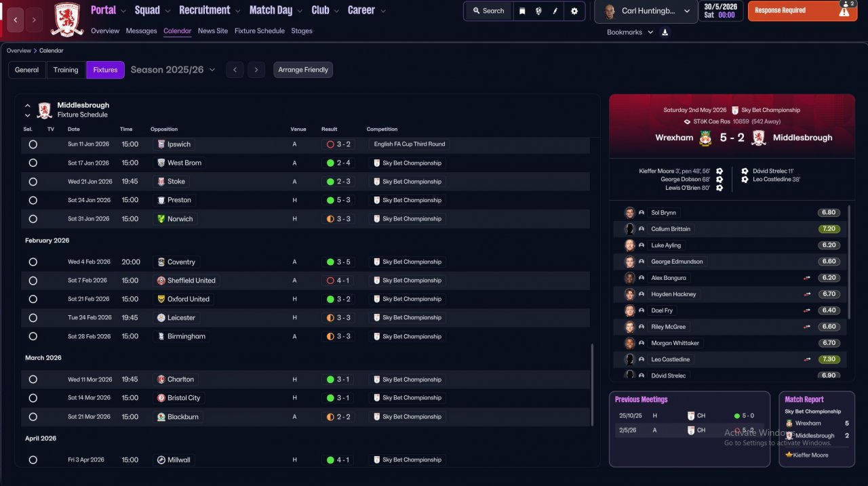Select the Blackburn fixture radio button
Viewport: 868px width, 486px height.
(x=33, y=417)
